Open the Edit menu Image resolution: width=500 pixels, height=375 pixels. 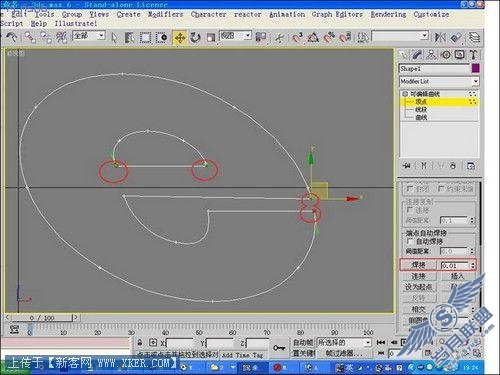19,14
